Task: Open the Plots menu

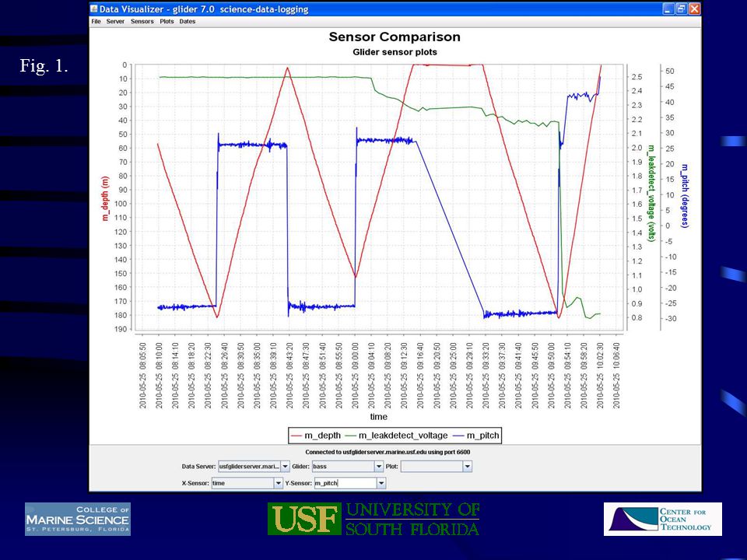Action: (167, 22)
